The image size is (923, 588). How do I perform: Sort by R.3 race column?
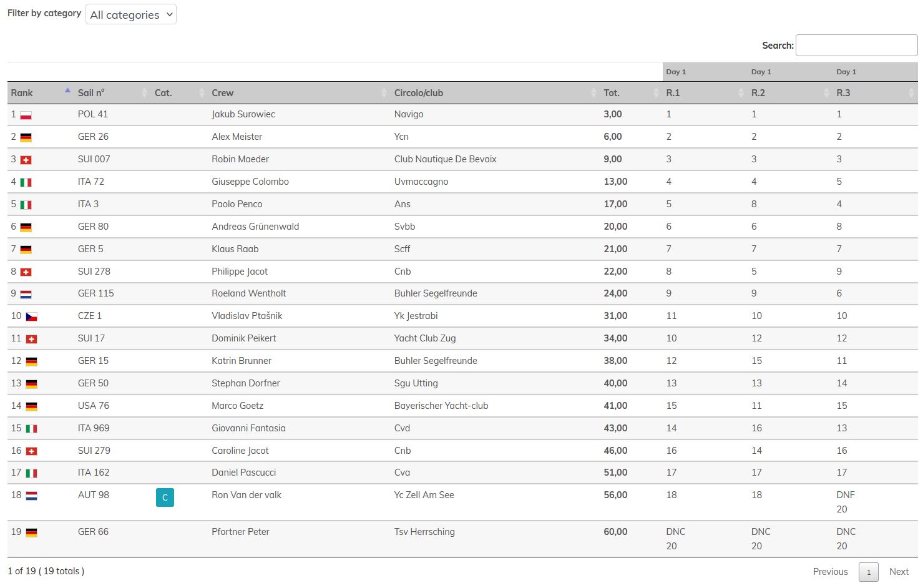(874, 93)
